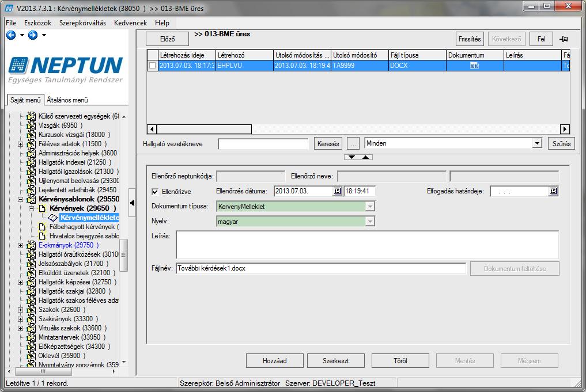Click the table's horizontal scrollbar thumb
Viewport: 586px width, 392px height.
204,129
